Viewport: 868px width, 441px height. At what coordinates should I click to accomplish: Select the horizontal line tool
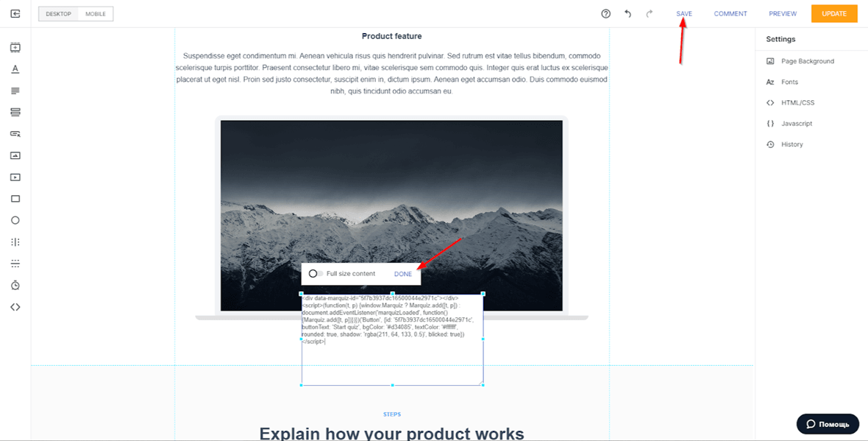[x=15, y=263]
